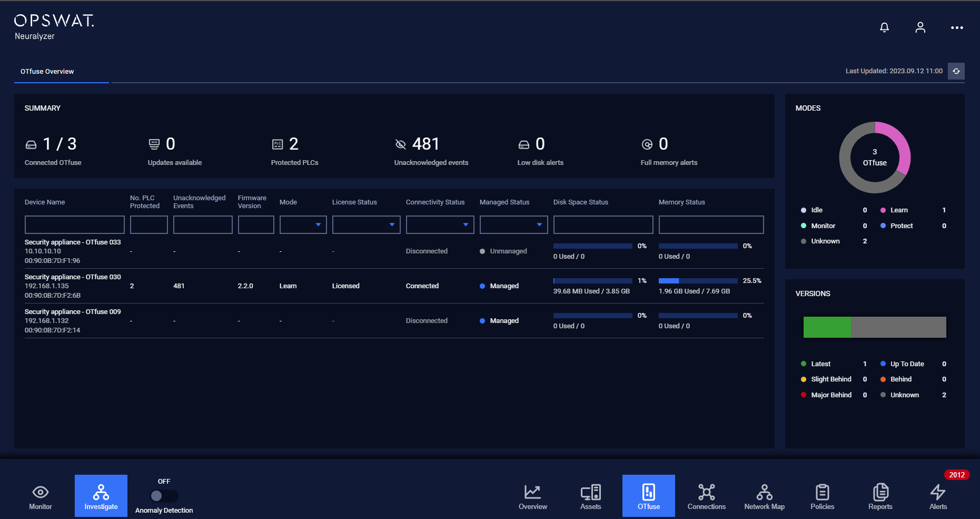Open the notifications bell
Viewport: 980px width, 519px height.
(x=884, y=27)
